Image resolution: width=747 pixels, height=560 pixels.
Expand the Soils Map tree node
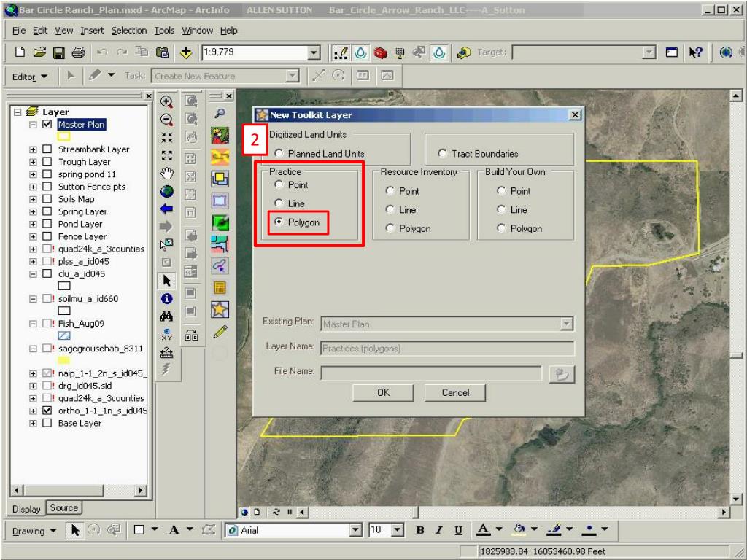coord(33,199)
